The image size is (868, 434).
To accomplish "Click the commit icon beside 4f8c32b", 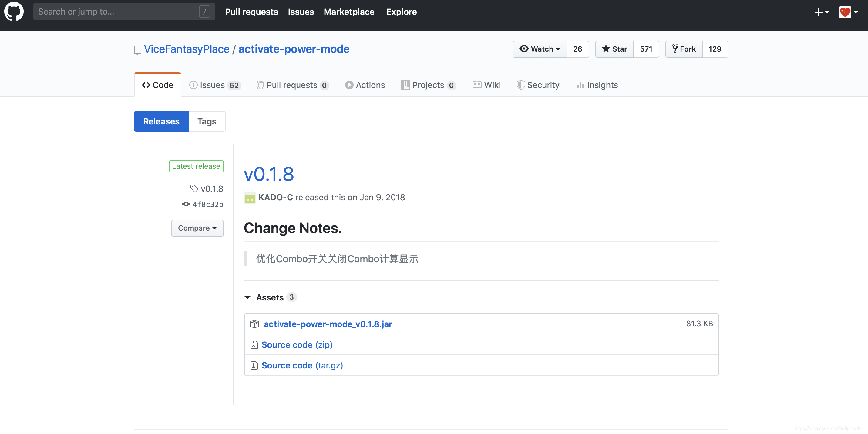I will click(186, 204).
